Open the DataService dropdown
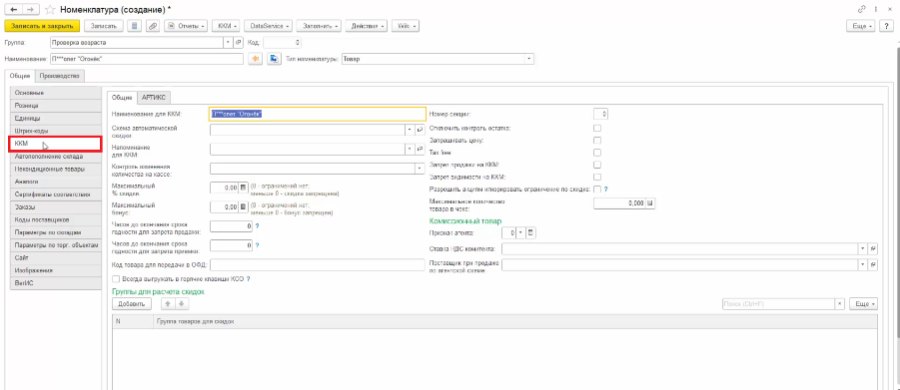900x390 pixels. (269, 26)
